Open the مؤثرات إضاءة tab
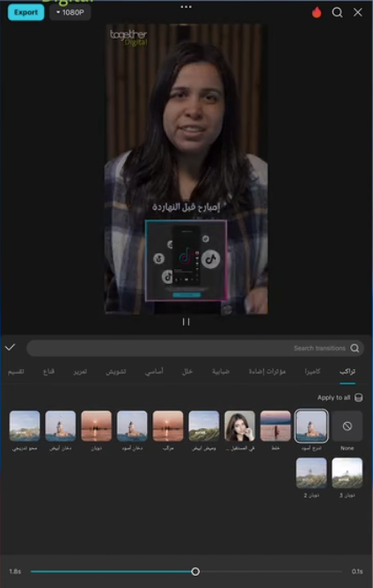The height and width of the screenshot is (588, 373). tap(267, 371)
